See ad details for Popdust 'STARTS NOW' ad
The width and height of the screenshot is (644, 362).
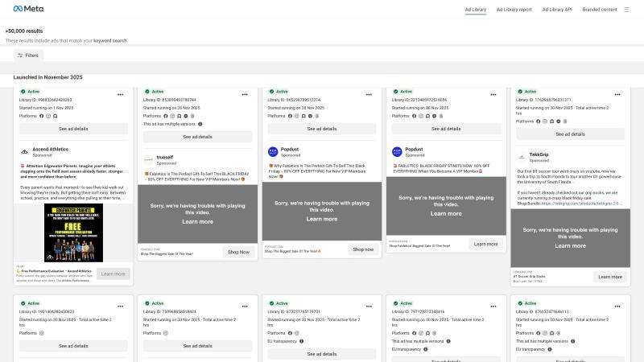click(446, 129)
